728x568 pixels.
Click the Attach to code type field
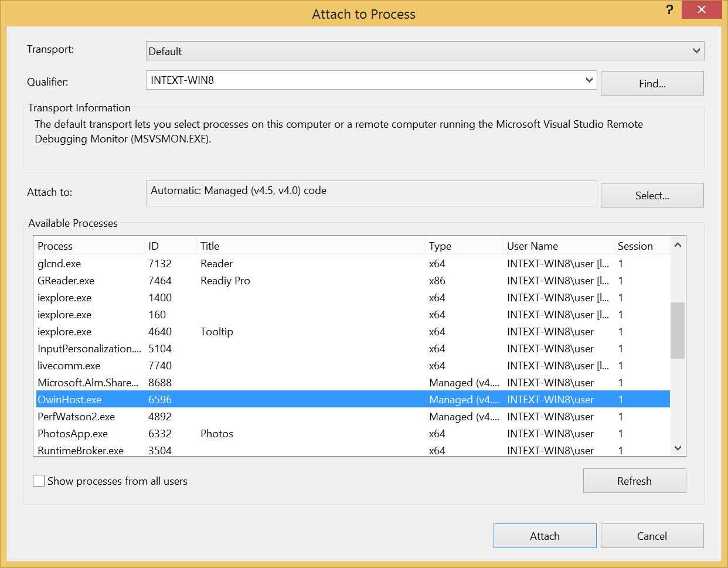(371, 193)
